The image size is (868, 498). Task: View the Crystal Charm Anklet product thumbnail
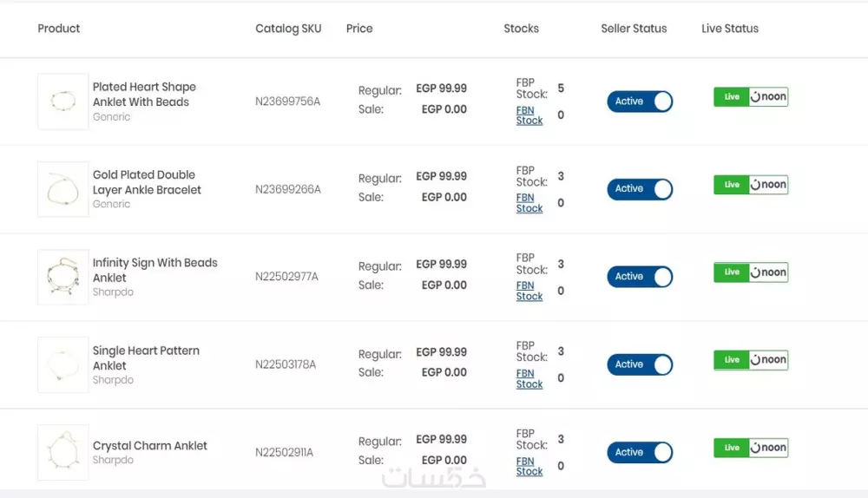coord(62,452)
